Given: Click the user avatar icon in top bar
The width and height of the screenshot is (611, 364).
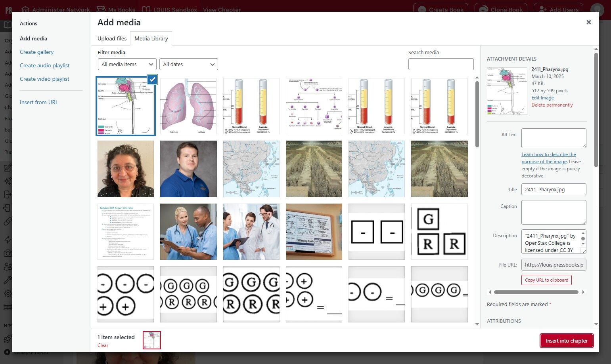Looking at the screenshot, I should click(x=597, y=10).
